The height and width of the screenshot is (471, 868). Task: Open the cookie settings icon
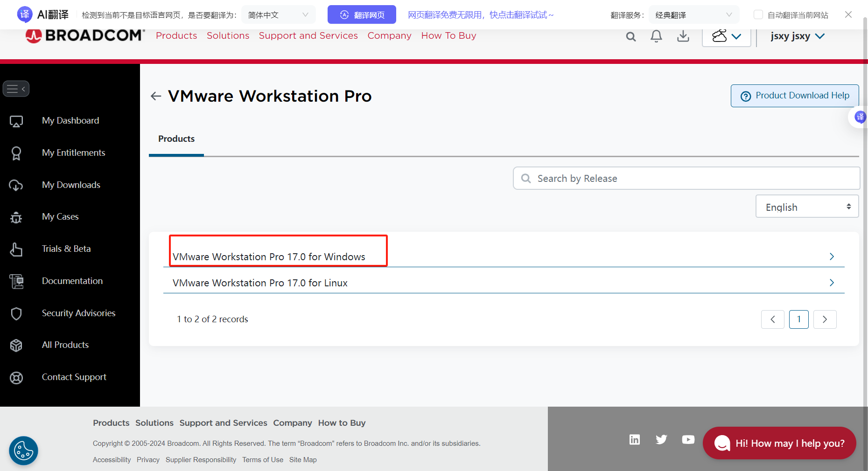click(23, 450)
